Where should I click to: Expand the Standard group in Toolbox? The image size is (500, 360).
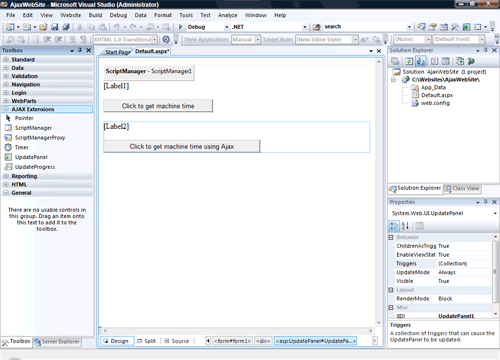click(x=6, y=59)
